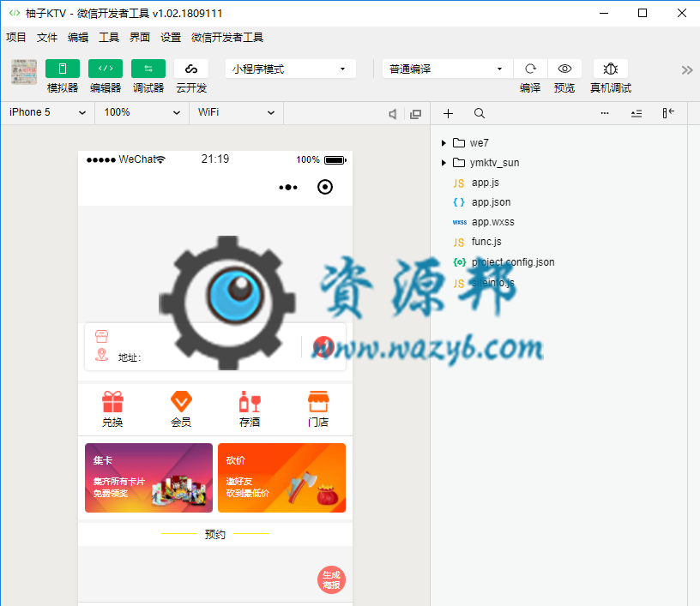Open the cloud development console
This screenshot has width=700, height=606.
191,69
